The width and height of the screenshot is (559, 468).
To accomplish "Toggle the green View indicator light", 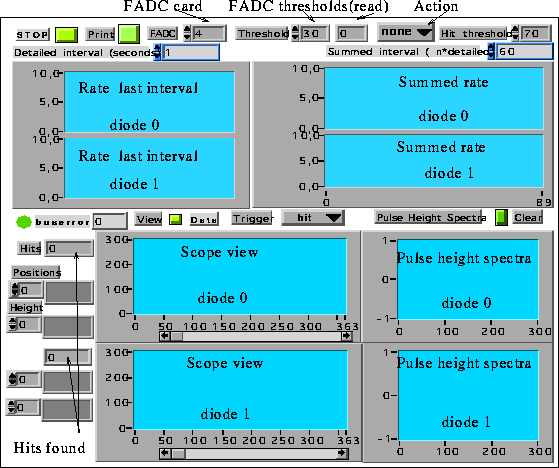I will click(x=175, y=219).
